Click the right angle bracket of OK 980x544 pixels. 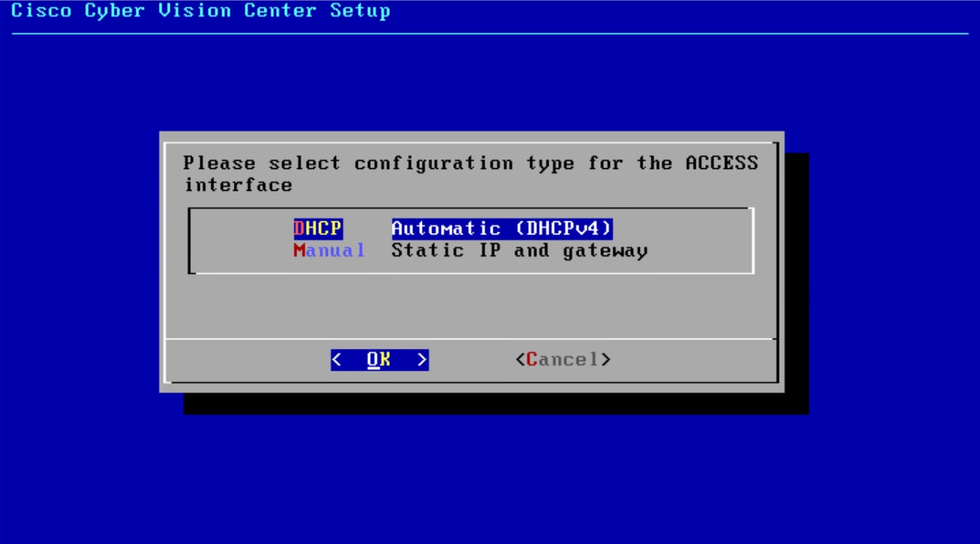tap(422, 359)
